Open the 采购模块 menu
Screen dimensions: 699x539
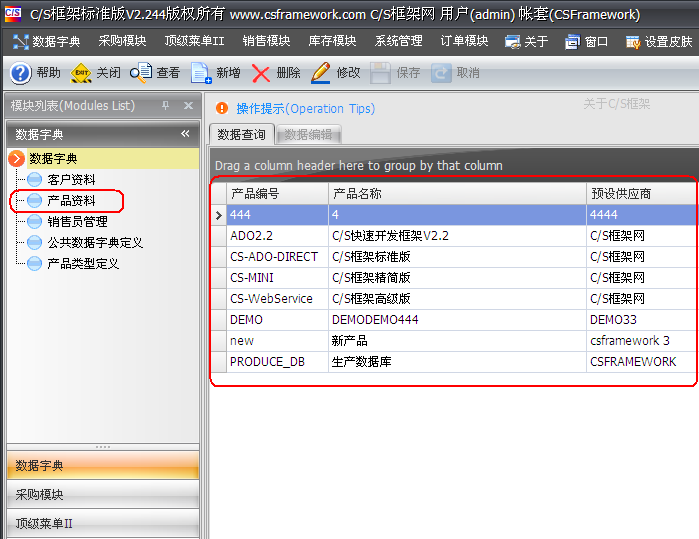pos(122,41)
